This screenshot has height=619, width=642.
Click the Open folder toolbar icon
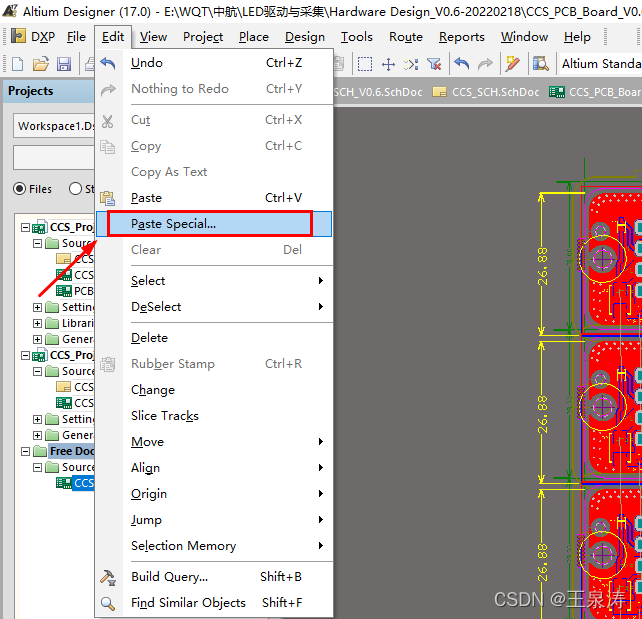41,64
